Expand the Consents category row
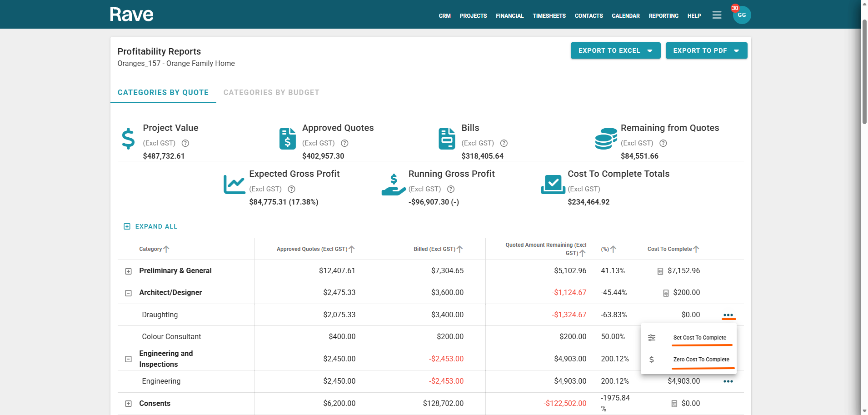868x415 pixels. [x=129, y=404]
